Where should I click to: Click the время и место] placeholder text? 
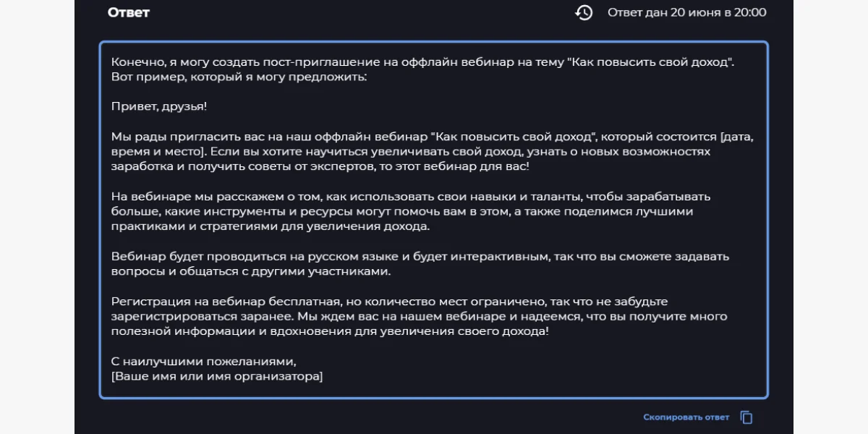coord(157,151)
